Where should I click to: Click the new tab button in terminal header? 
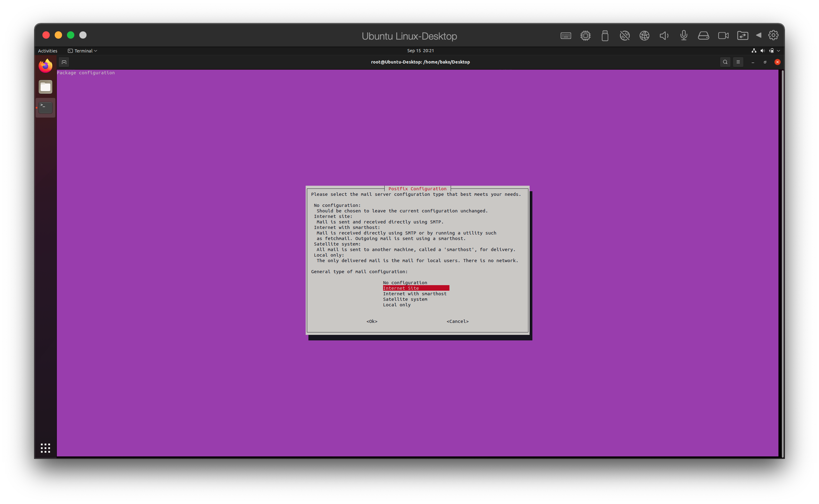coord(64,62)
